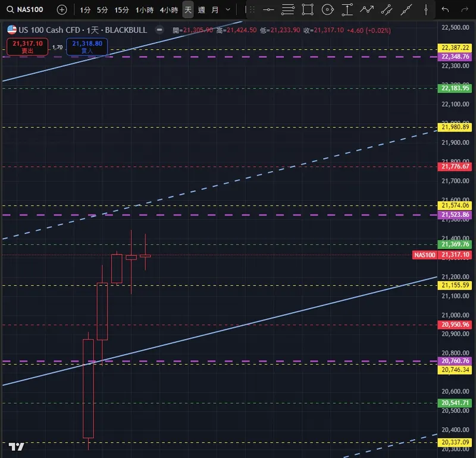Click the 21,523.86 purple price label
The width and height of the screenshot is (476, 458).
pos(455,215)
